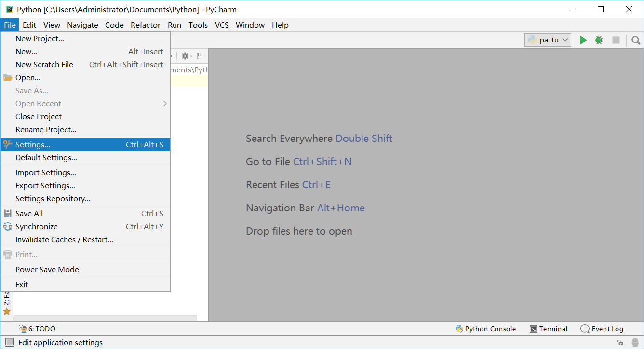This screenshot has height=349, width=644.
Task: Toggle Power Save Mode entry
Action: (x=85, y=270)
